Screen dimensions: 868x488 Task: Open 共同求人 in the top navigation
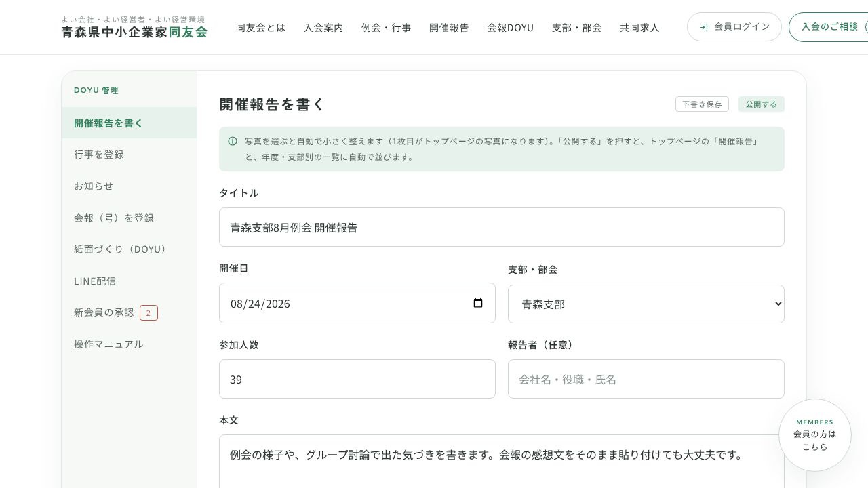[x=639, y=27]
